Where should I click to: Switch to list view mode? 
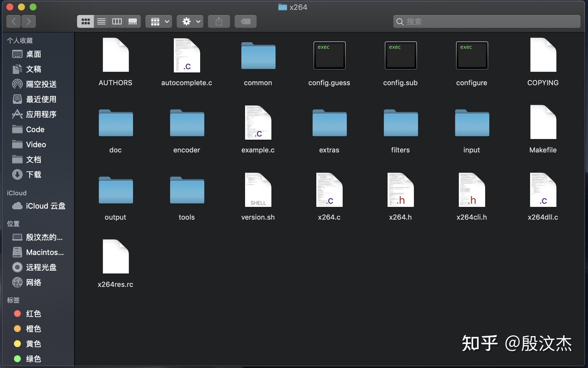point(101,21)
